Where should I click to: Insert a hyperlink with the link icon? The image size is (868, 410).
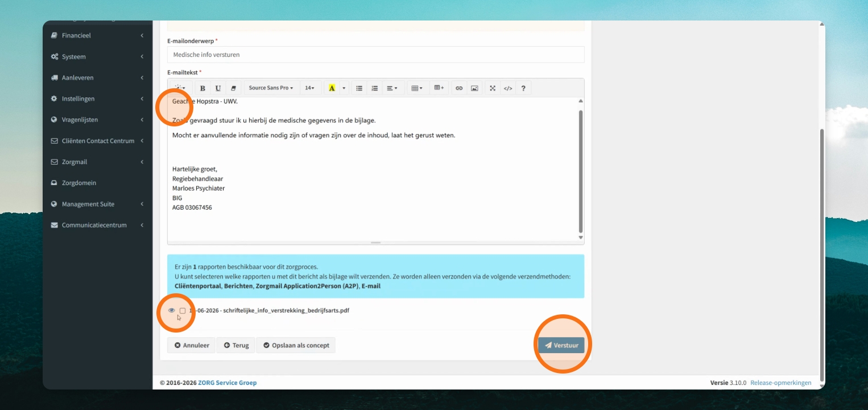coord(459,88)
